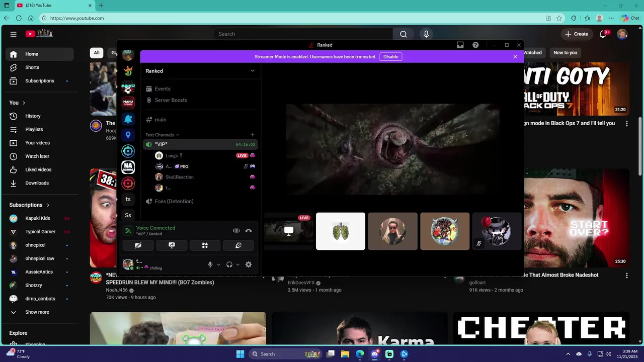Viewport: 644px width, 362px height.
Task: Expand microphone input options arrow
Action: coord(218,264)
